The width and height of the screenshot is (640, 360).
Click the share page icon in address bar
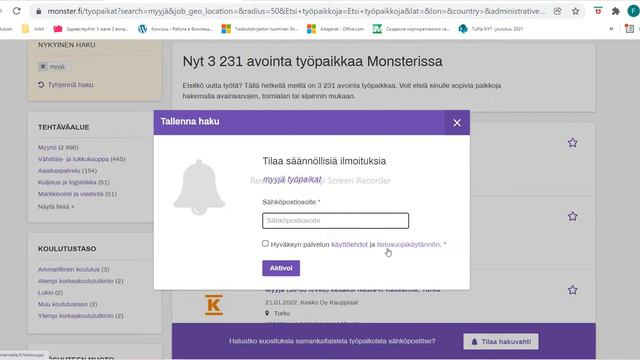[x=558, y=11]
